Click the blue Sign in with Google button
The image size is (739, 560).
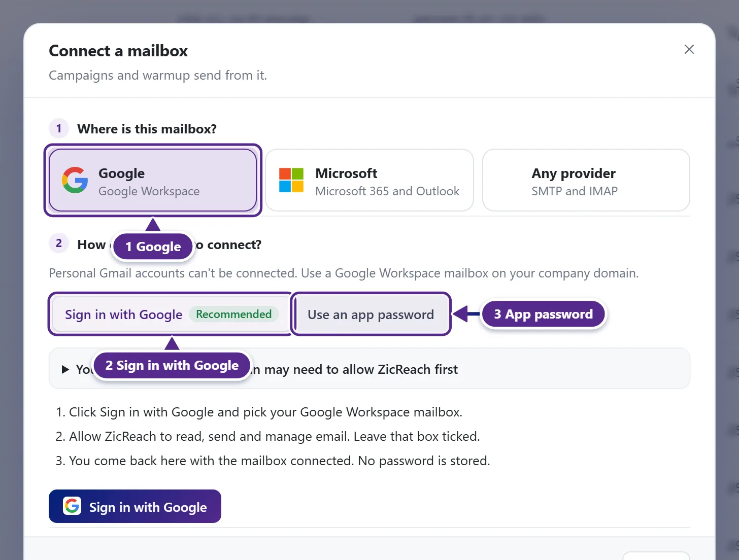(x=135, y=506)
